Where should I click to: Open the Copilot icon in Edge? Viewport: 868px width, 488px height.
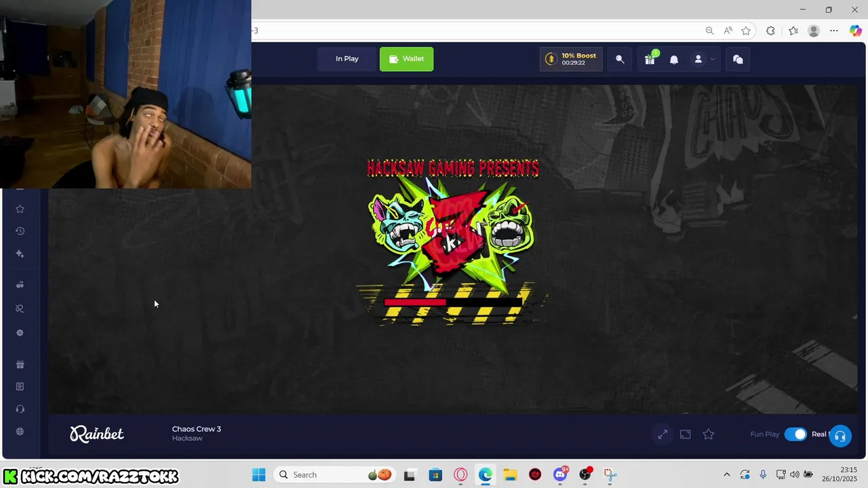[856, 30]
